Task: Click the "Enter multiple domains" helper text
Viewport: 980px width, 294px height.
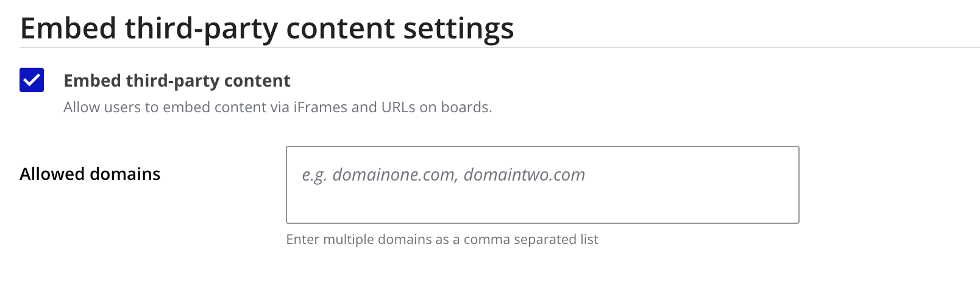Action: click(442, 239)
